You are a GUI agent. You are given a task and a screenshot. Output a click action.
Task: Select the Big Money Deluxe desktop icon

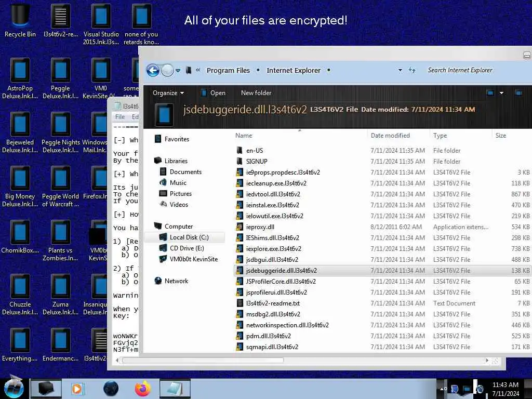click(20, 187)
